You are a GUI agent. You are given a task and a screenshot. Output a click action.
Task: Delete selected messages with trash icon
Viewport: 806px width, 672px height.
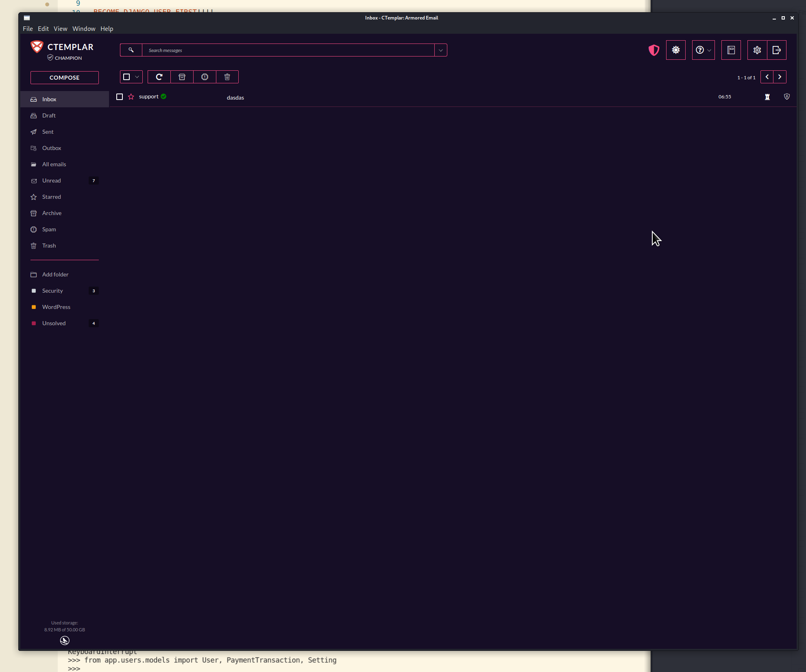(227, 77)
